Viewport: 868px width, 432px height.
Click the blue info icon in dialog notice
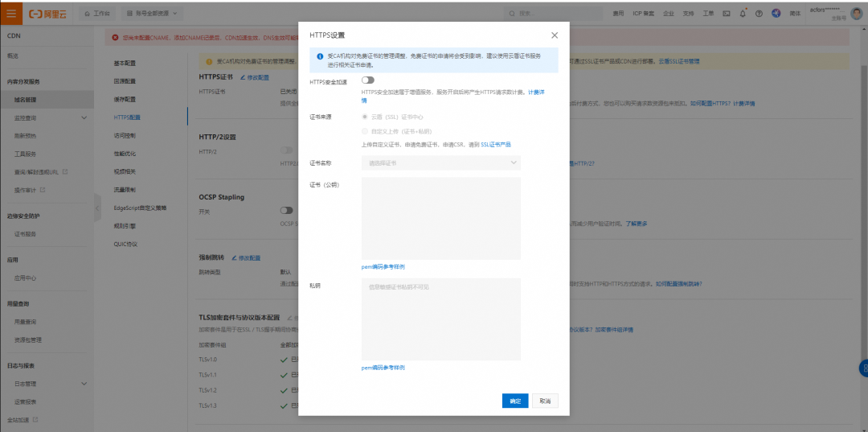point(320,56)
